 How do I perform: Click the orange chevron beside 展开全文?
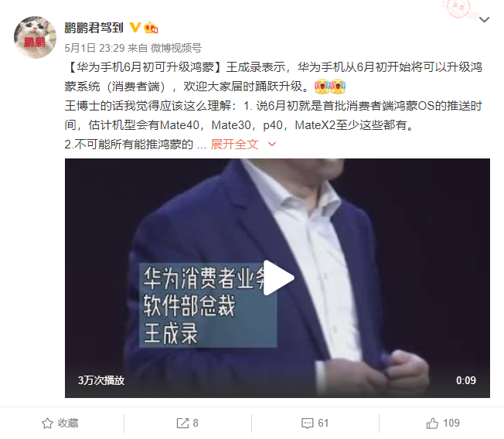tap(272, 145)
